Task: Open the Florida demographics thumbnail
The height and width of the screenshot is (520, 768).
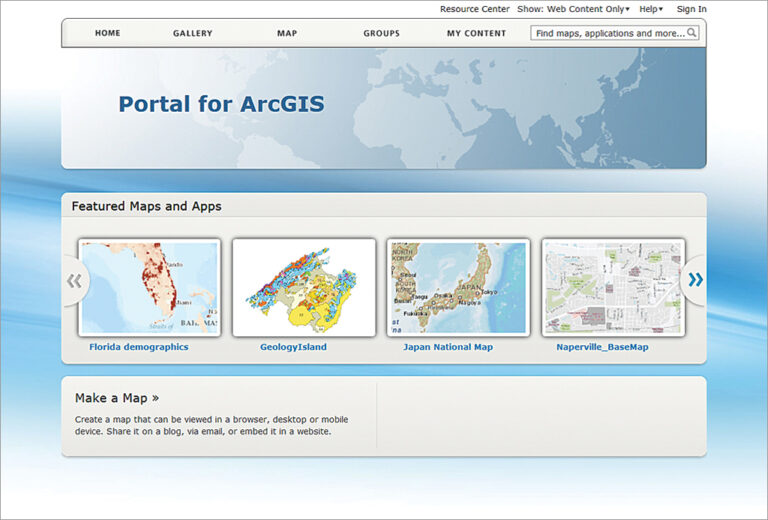Action: pos(149,287)
